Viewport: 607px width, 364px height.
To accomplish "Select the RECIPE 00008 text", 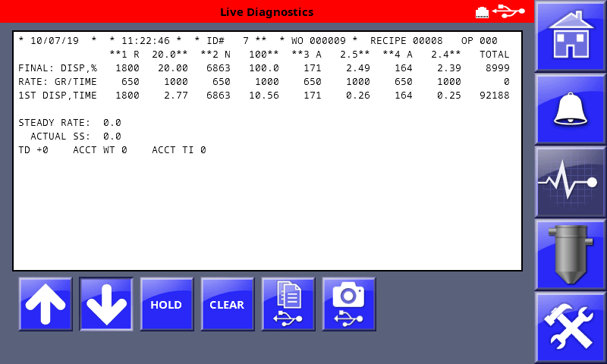I will (x=405, y=40).
